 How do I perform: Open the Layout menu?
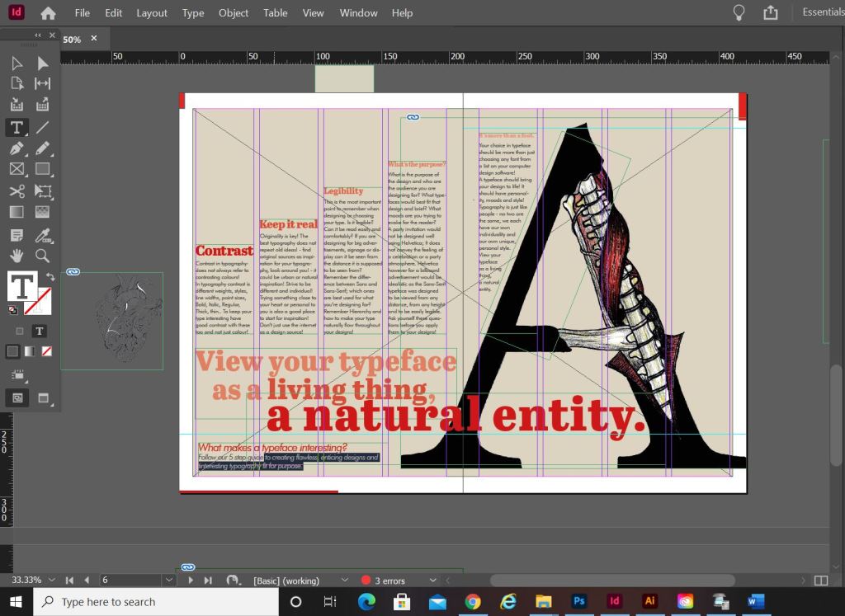point(152,13)
